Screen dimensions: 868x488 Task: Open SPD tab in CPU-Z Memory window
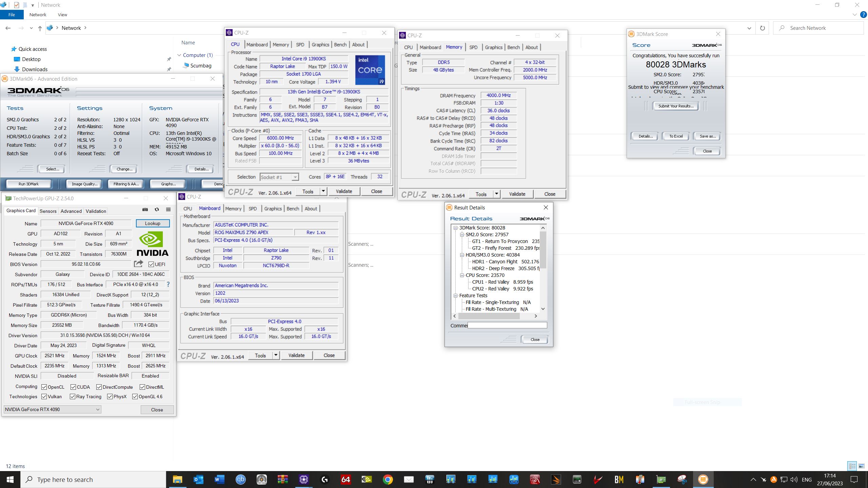pos(473,47)
